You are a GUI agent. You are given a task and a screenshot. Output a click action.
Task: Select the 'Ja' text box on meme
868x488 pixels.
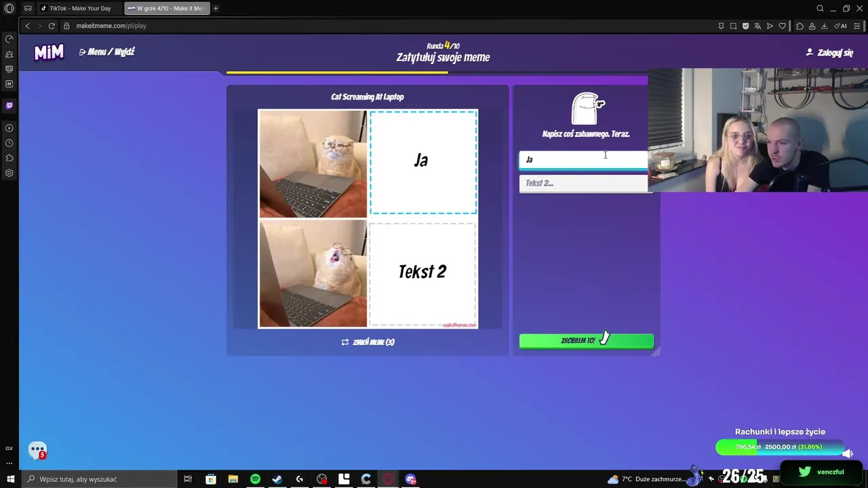coord(423,162)
